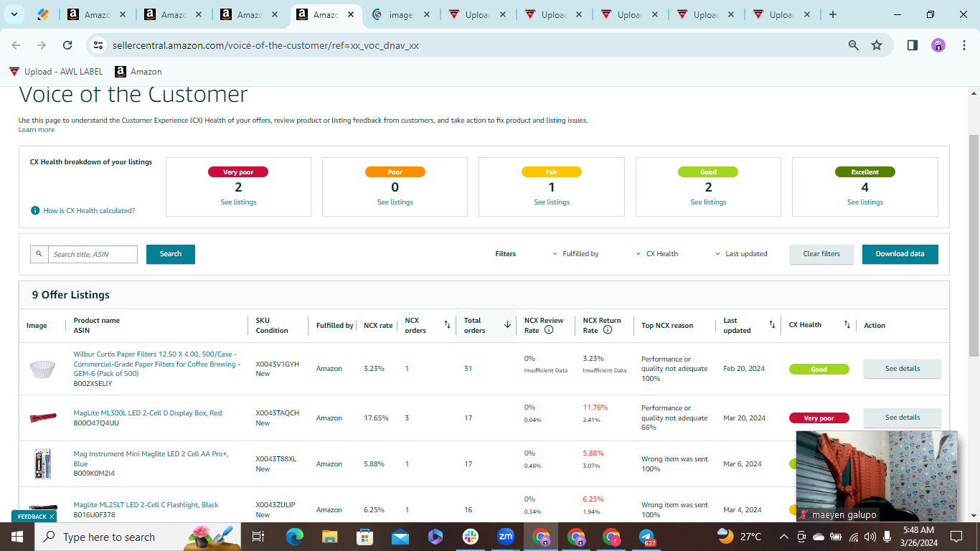Screen dimensions: 980x551
Task: Open 'How is CX Health calculated?' help
Action: pos(89,211)
